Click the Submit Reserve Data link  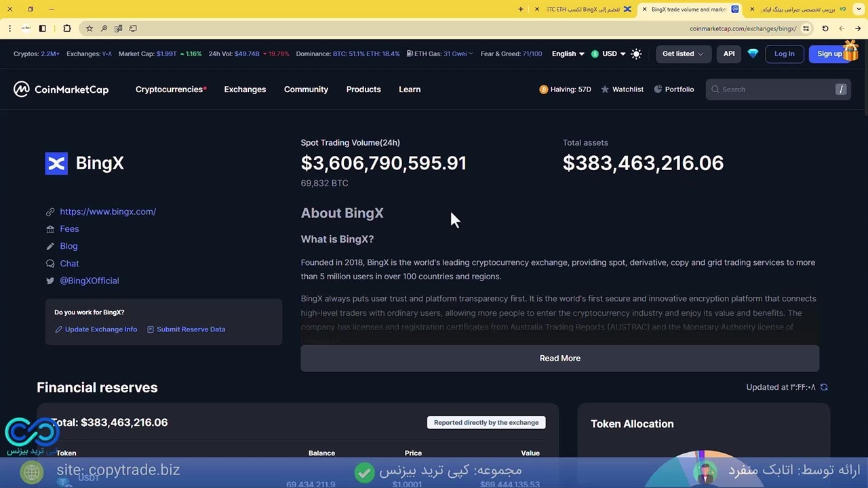pos(191,329)
